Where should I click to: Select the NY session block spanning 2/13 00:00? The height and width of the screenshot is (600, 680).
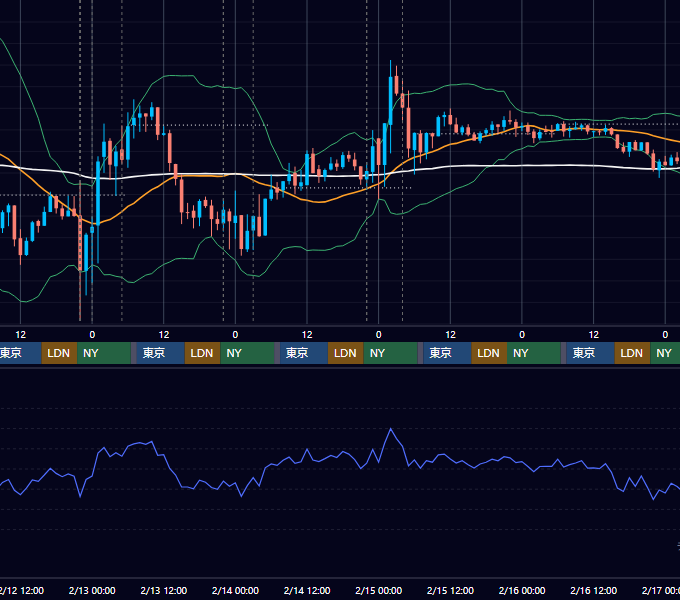(x=104, y=353)
